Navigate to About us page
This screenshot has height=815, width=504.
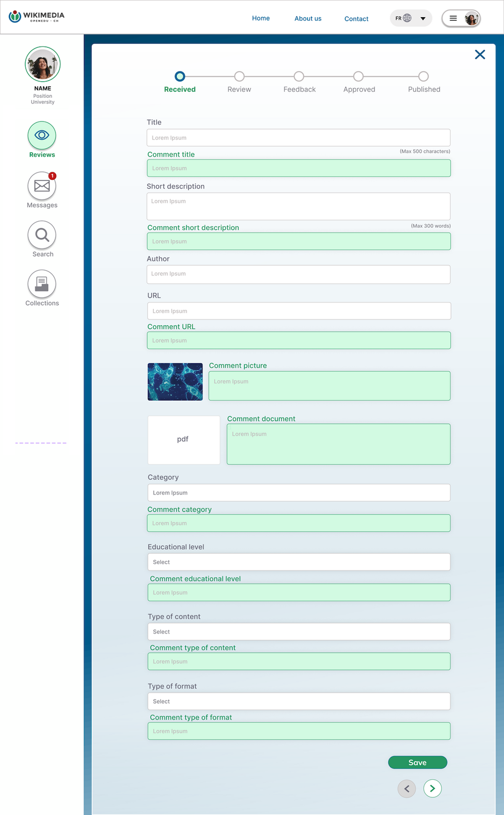click(308, 18)
